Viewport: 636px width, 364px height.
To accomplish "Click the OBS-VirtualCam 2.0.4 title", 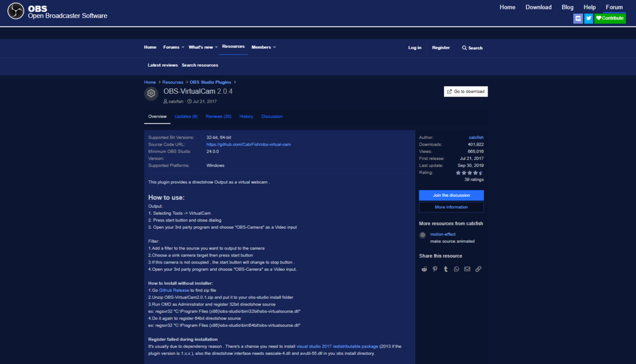I will click(198, 91).
